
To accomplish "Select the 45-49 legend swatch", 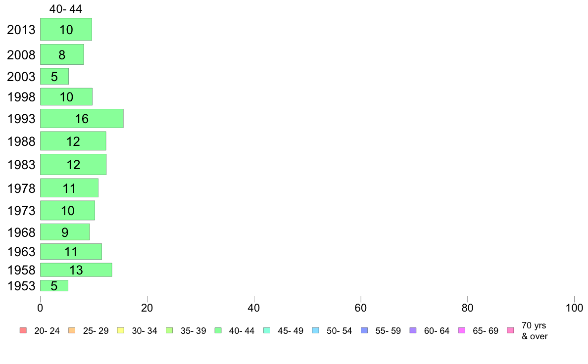I will (x=267, y=330).
